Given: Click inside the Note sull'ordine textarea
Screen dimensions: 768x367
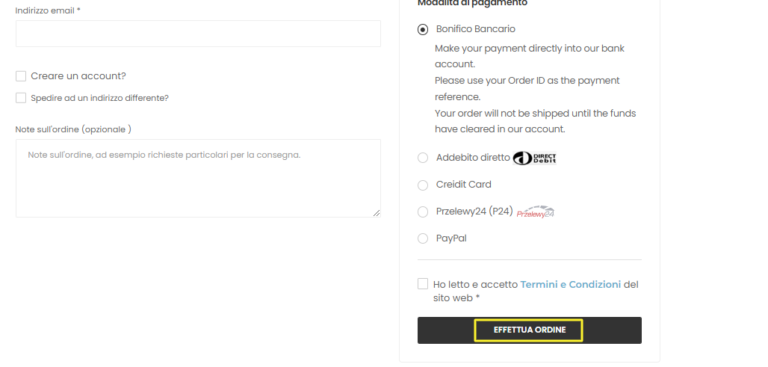Looking at the screenshot, I should pyautogui.click(x=198, y=178).
